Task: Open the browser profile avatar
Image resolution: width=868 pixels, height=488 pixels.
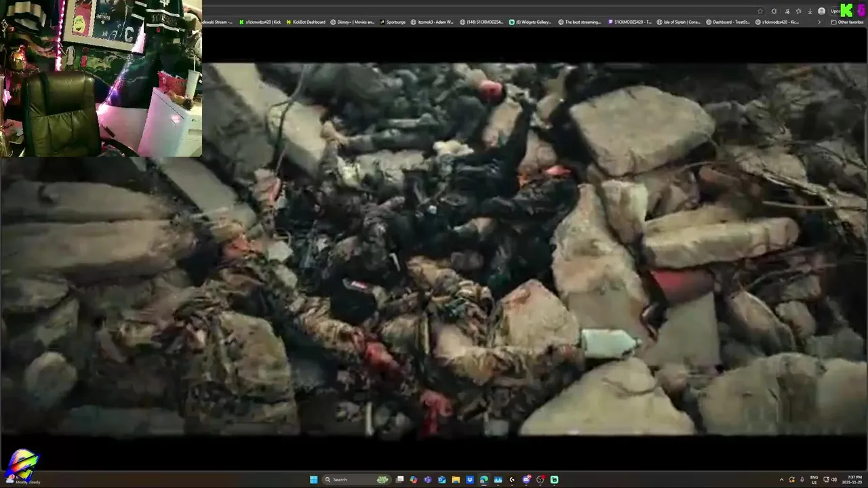Action: [821, 11]
